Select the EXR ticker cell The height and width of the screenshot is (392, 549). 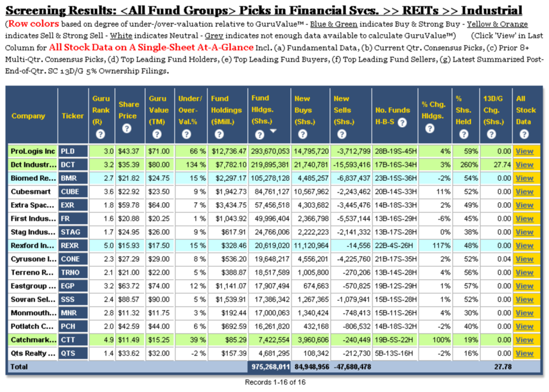[73, 205]
